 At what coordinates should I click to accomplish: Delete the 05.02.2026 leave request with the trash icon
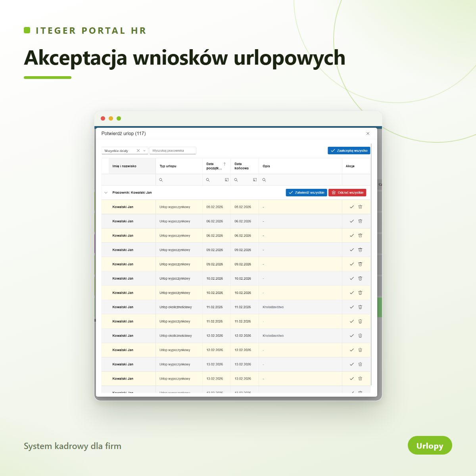coord(360,207)
